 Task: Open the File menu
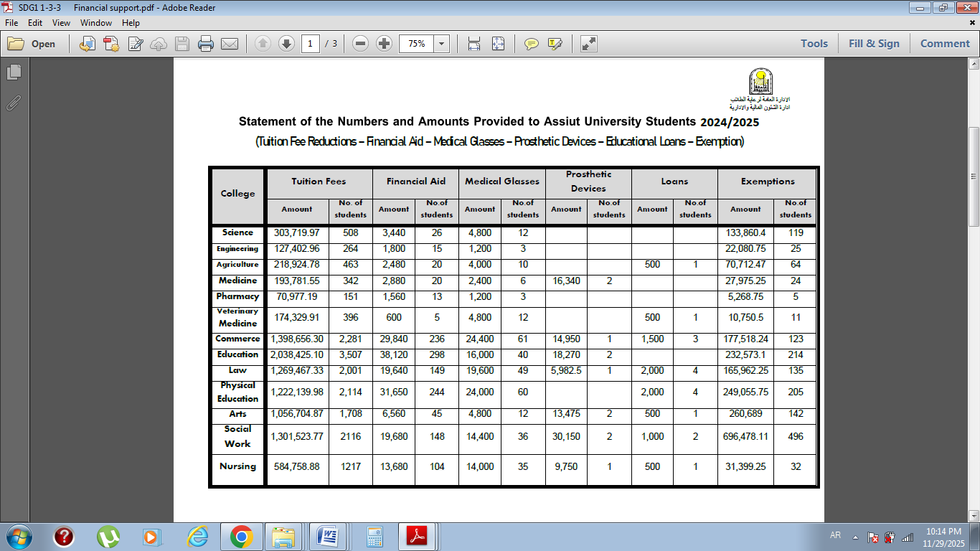(x=11, y=23)
